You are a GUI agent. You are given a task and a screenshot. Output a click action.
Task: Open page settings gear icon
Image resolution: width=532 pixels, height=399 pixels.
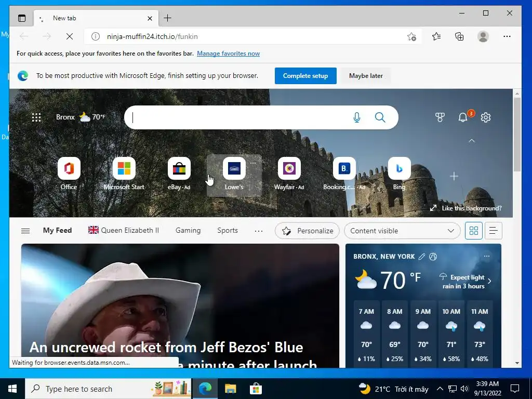click(x=486, y=117)
